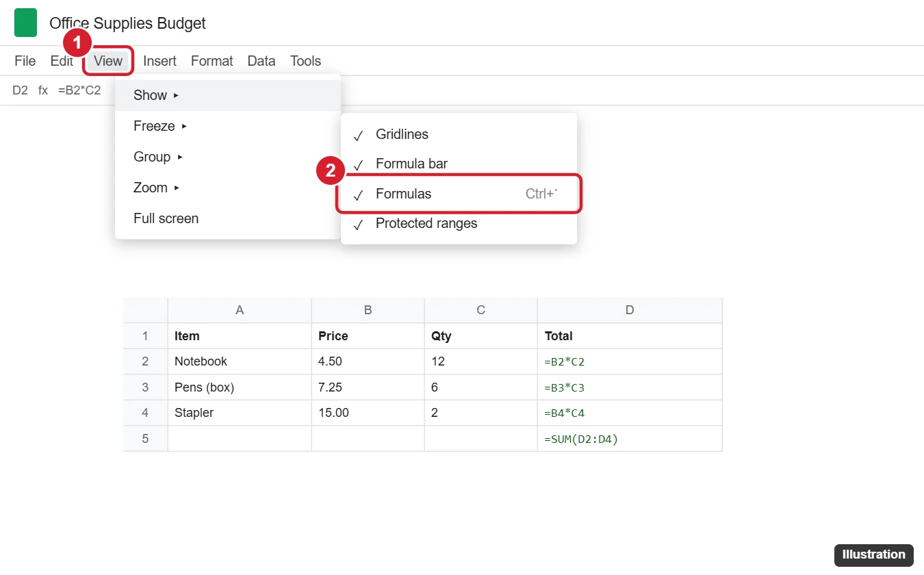This screenshot has height=575, width=924.
Task: Expand the Show submenu
Action: tap(228, 95)
